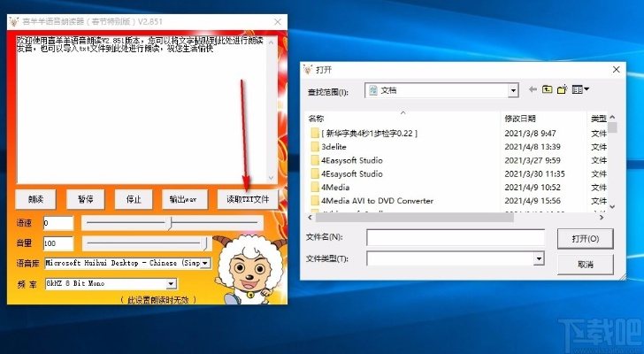The width and height of the screenshot is (644, 354).
Task: Select the first 4Easysoft Studio folder
Action: pos(351,160)
